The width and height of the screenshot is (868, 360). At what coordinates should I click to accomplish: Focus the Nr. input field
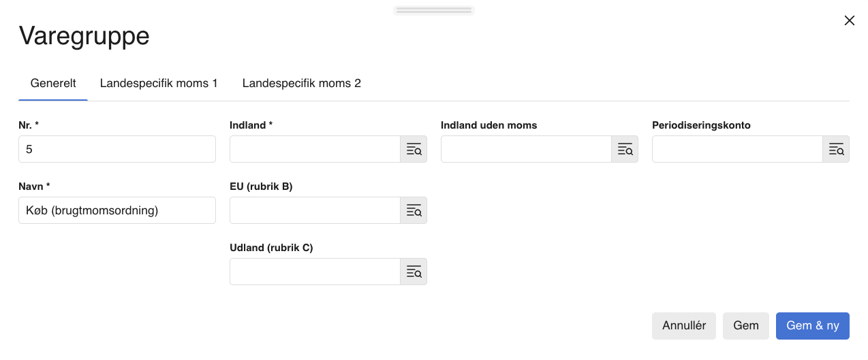coord(117,149)
